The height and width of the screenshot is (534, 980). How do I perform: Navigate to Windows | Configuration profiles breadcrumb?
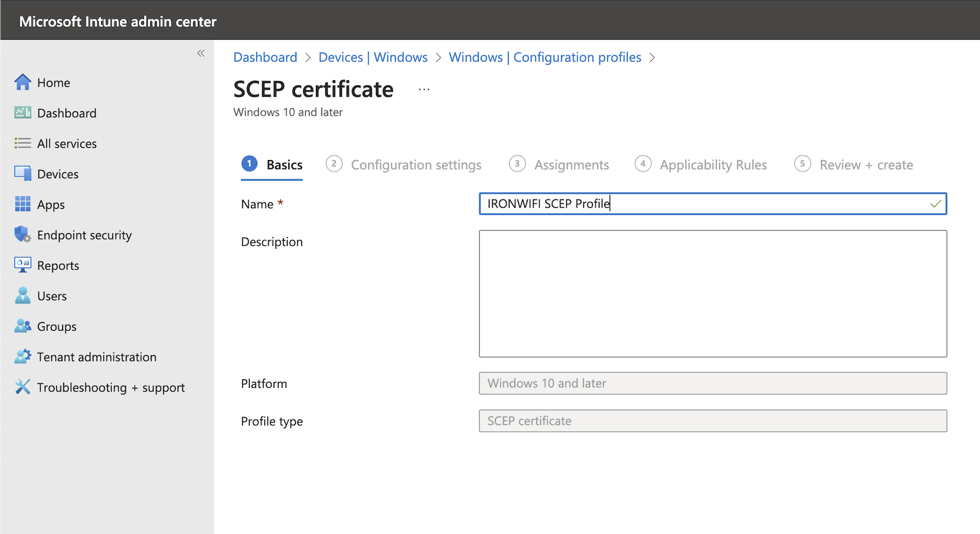pyautogui.click(x=545, y=57)
